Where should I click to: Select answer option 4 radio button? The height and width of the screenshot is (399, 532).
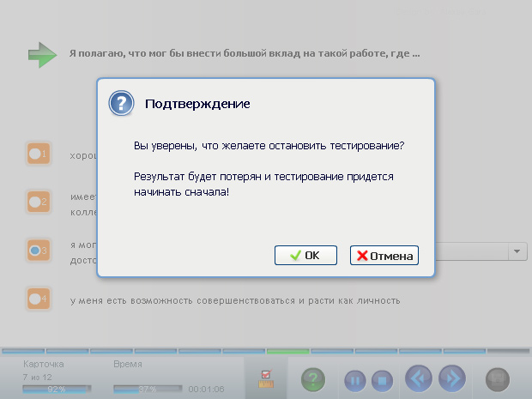point(39,299)
